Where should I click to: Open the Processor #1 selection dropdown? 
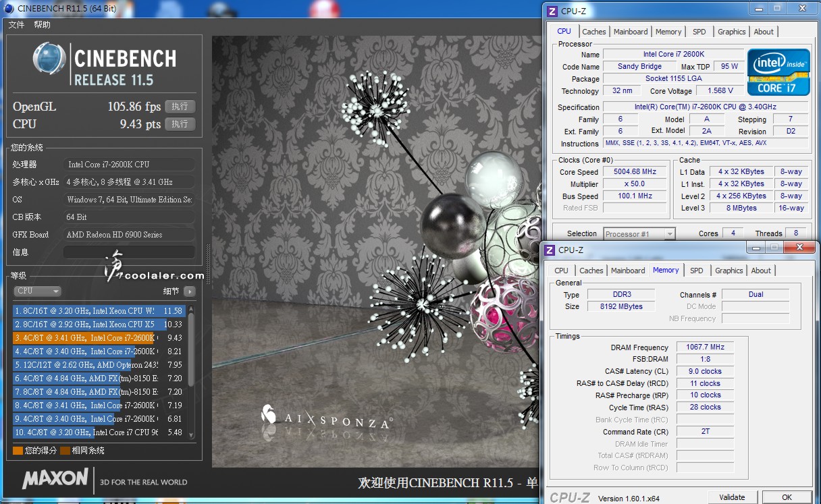[639, 234]
